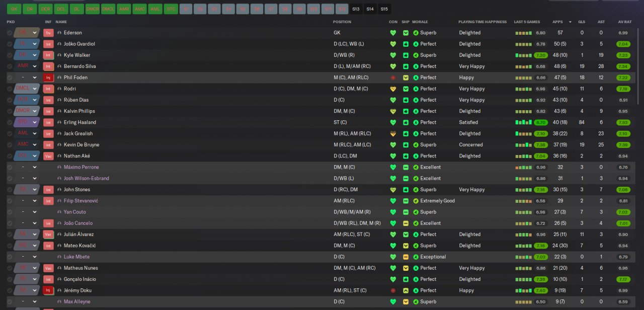
Task: Toggle picked checkbox for Phil Foden
Action: coord(10,77)
